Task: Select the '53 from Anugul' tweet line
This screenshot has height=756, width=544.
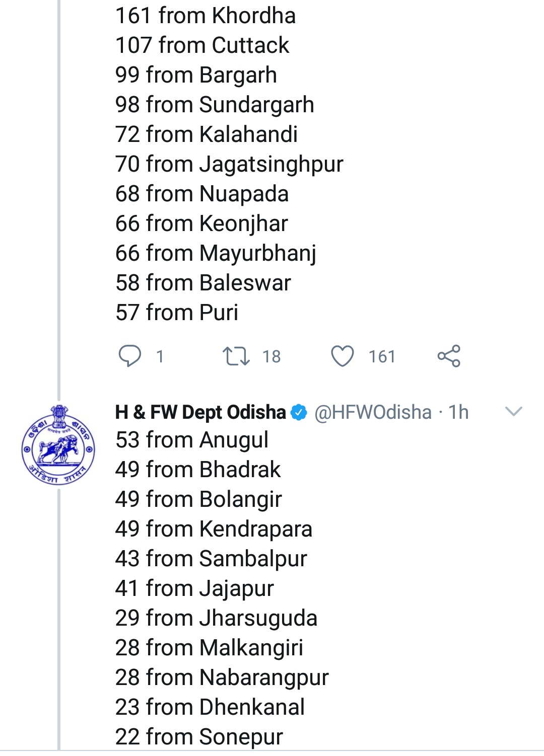Action: [192, 440]
